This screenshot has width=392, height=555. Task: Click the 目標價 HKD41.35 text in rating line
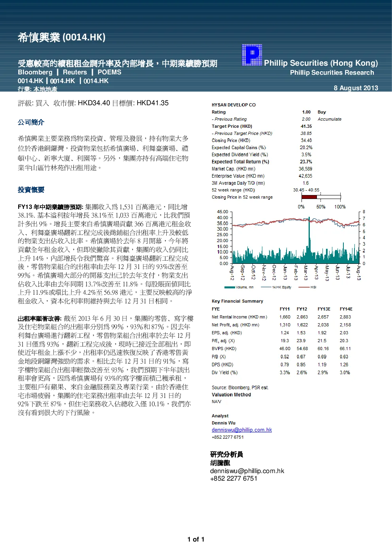click(x=140, y=103)
